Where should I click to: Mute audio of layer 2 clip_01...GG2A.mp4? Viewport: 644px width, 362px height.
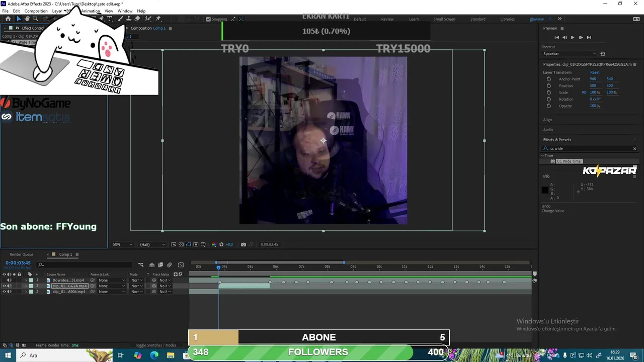click(x=9, y=286)
